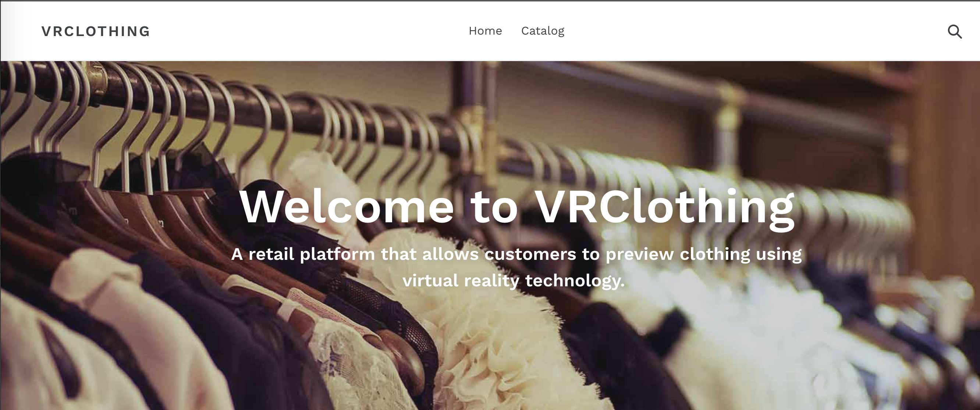Viewport: 980px width, 410px height.
Task: Return to storefront via VRCLOTHING wordmark
Action: [96, 31]
